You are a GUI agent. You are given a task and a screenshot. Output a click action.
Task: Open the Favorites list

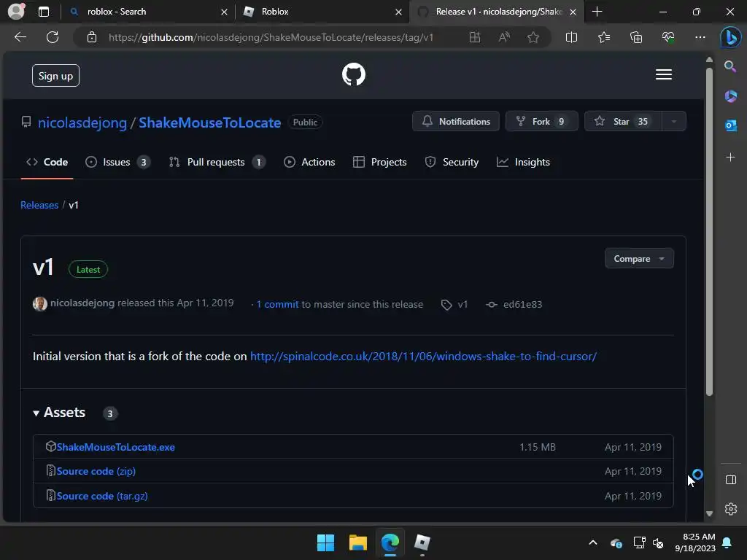pyautogui.click(x=603, y=37)
